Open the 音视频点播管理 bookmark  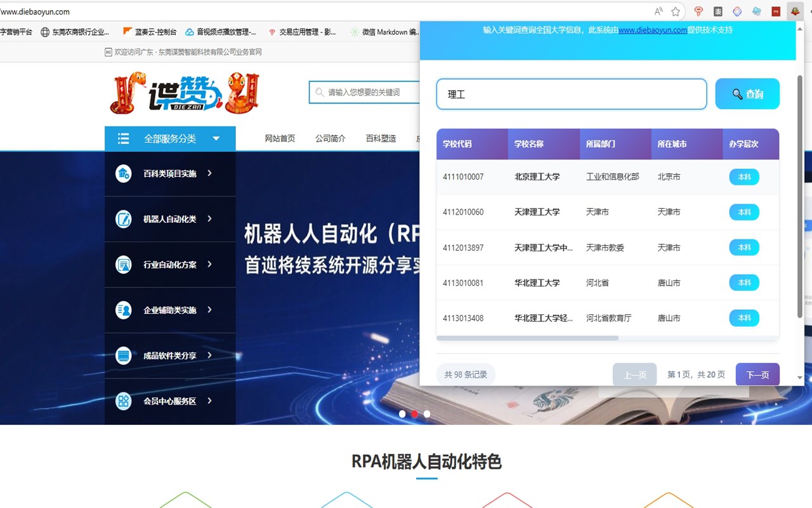click(x=221, y=32)
